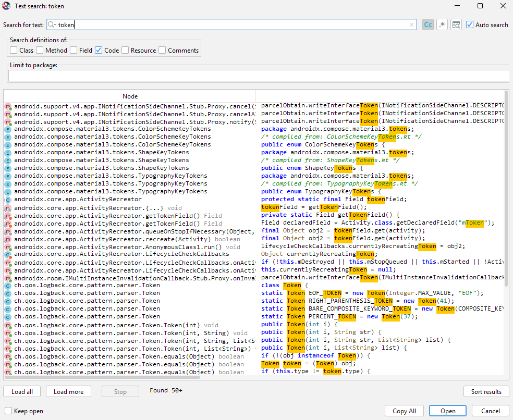This screenshot has width=513, height=420.
Task: Tick the Comments checkbox
Action: [x=162, y=51]
